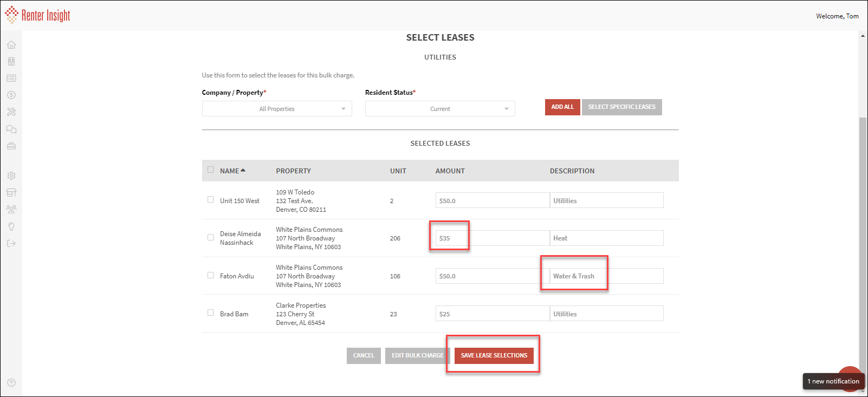This screenshot has width=868, height=397.
Task: Open the maintenance tools icon in sidebar
Action: coord(11,112)
